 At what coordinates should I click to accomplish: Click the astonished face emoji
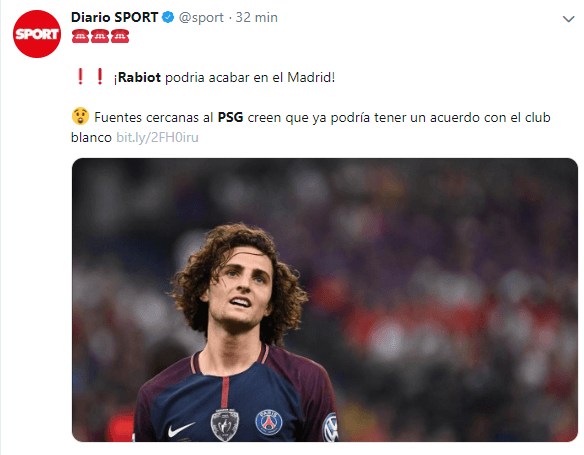(x=80, y=116)
